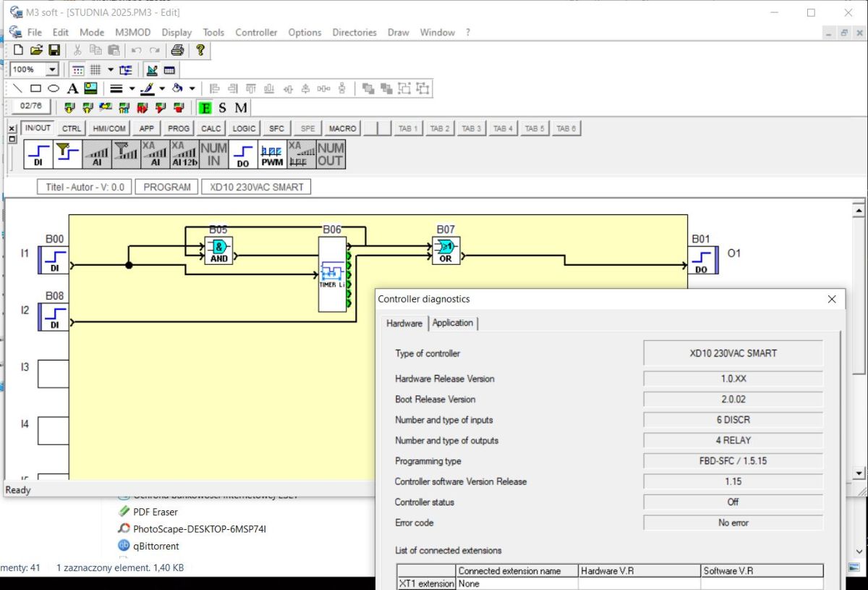Insert a picture with the image icon

90,88
